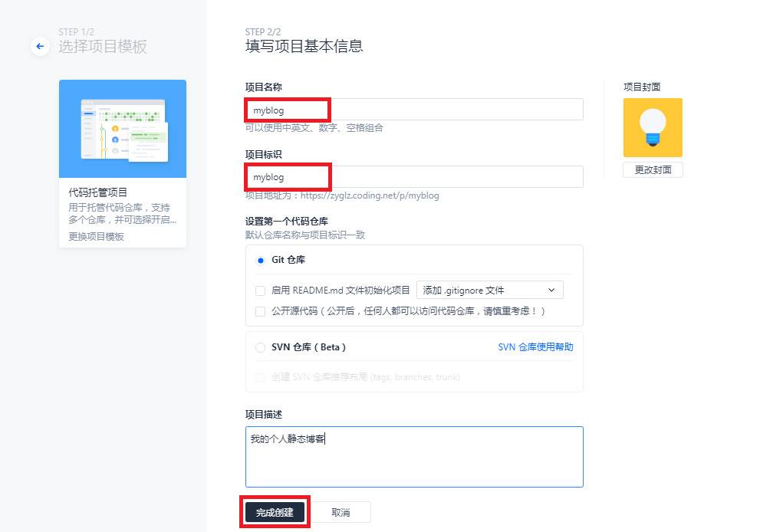
Task: Click the 更改封面 button
Action: 653,169
